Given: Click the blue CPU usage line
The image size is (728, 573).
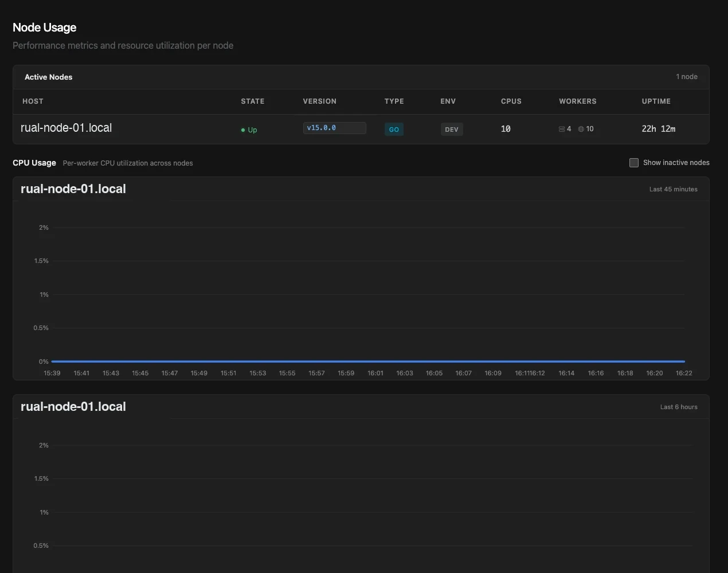Looking at the screenshot, I should coord(368,362).
